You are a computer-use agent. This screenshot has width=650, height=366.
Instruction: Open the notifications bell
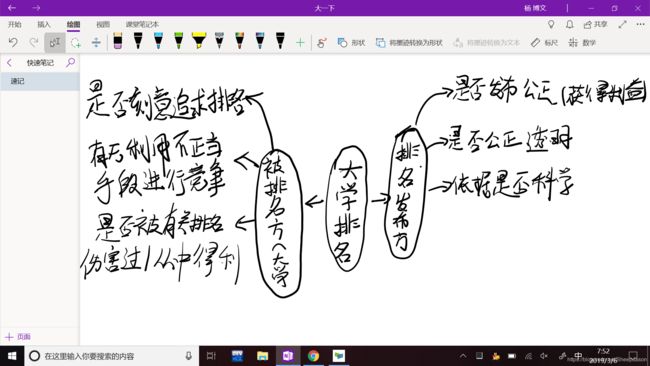click(x=570, y=24)
